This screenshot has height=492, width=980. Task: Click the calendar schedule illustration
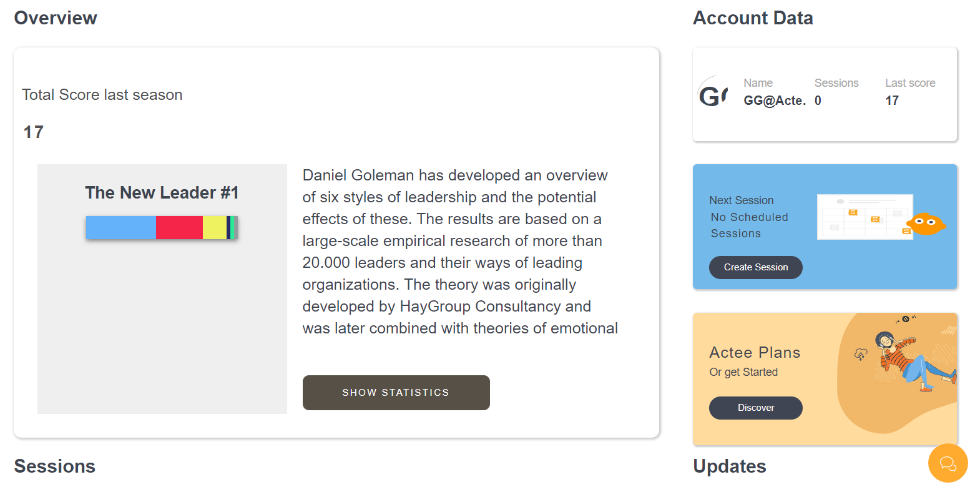click(x=865, y=217)
